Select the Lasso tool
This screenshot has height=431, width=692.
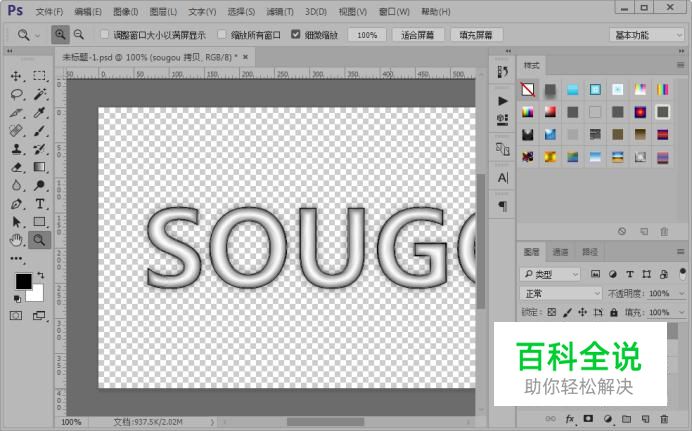tap(16, 94)
